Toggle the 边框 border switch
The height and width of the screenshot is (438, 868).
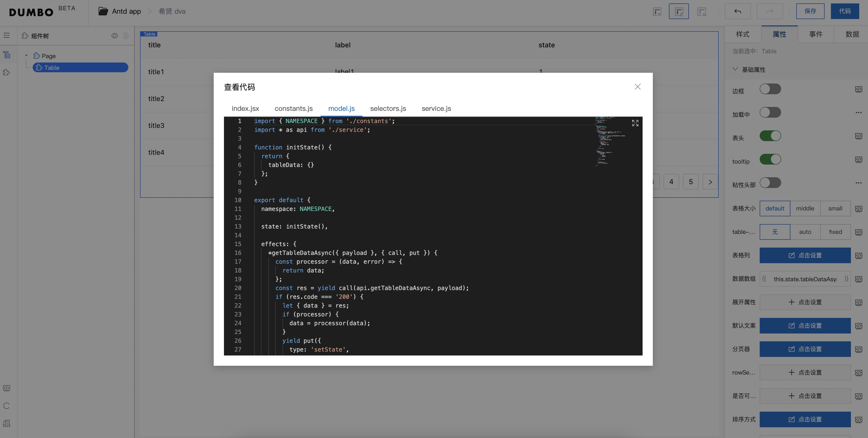(x=770, y=89)
